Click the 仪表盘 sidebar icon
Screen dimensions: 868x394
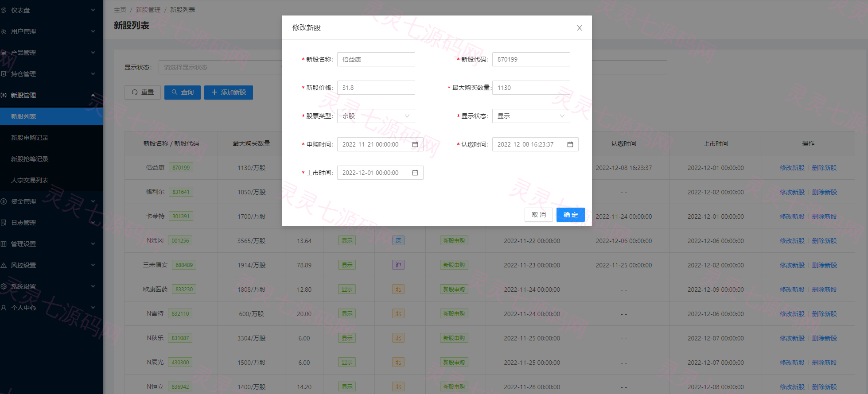pyautogui.click(x=4, y=10)
